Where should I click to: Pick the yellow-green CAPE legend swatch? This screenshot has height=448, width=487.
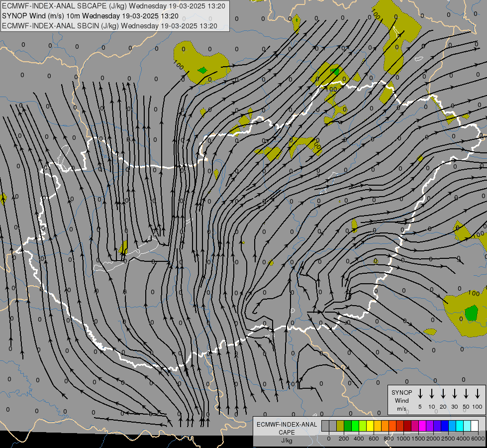tap(363, 426)
